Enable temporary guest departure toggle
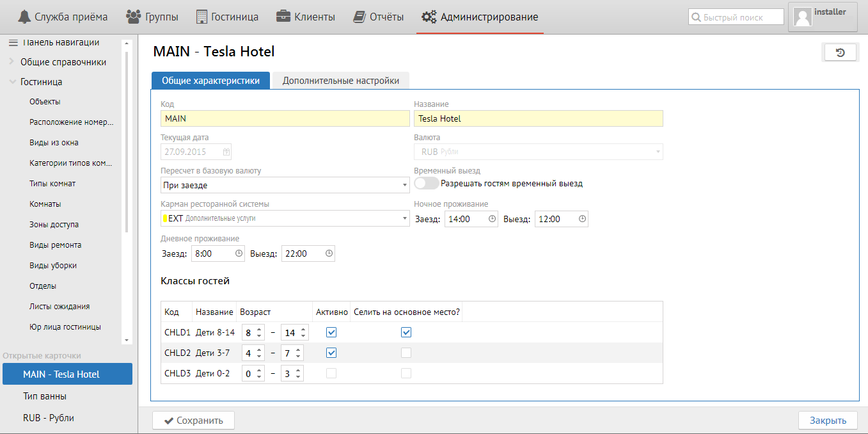The image size is (868, 434). click(x=427, y=184)
